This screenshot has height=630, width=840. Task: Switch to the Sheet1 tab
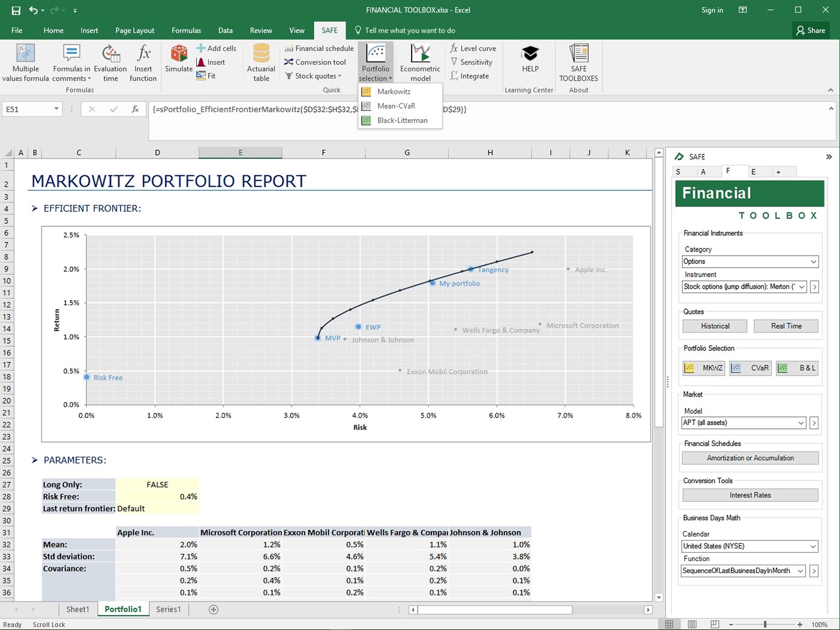point(77,609)
